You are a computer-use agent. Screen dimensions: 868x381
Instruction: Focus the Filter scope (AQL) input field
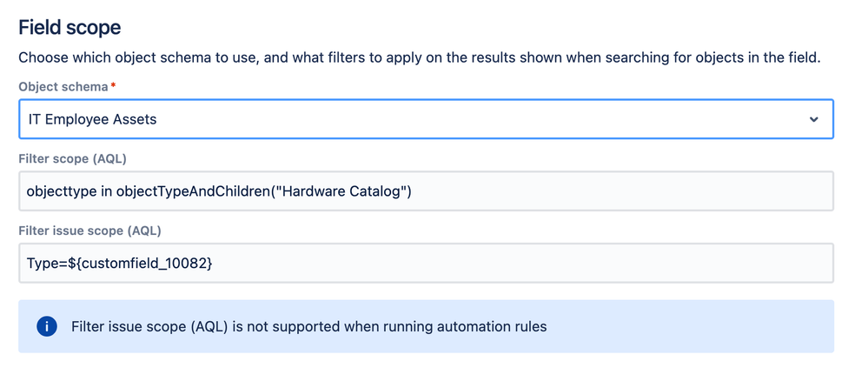point(608,191)
